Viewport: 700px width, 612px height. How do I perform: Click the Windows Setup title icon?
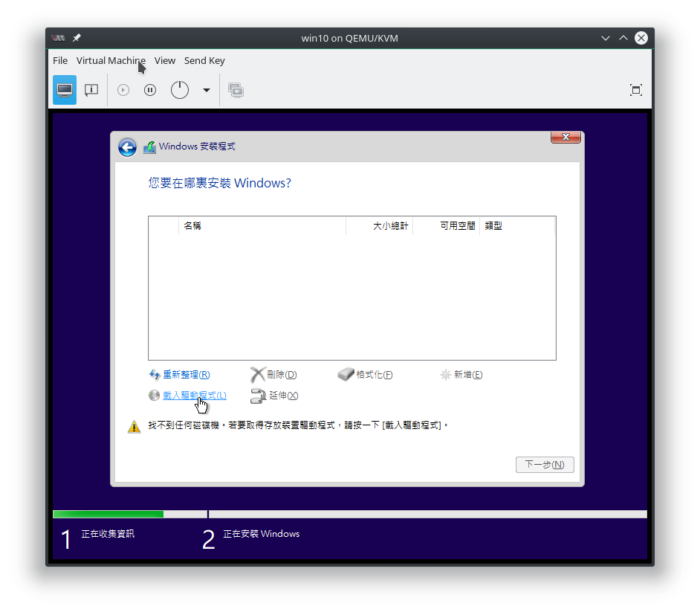149,147
